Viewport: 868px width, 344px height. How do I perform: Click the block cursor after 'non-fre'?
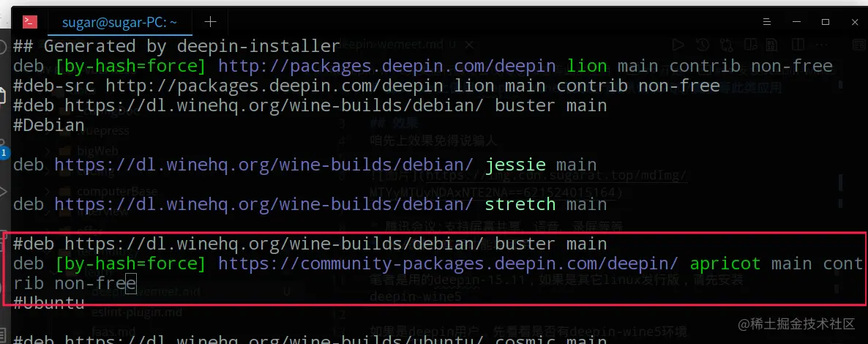point(131,284)
